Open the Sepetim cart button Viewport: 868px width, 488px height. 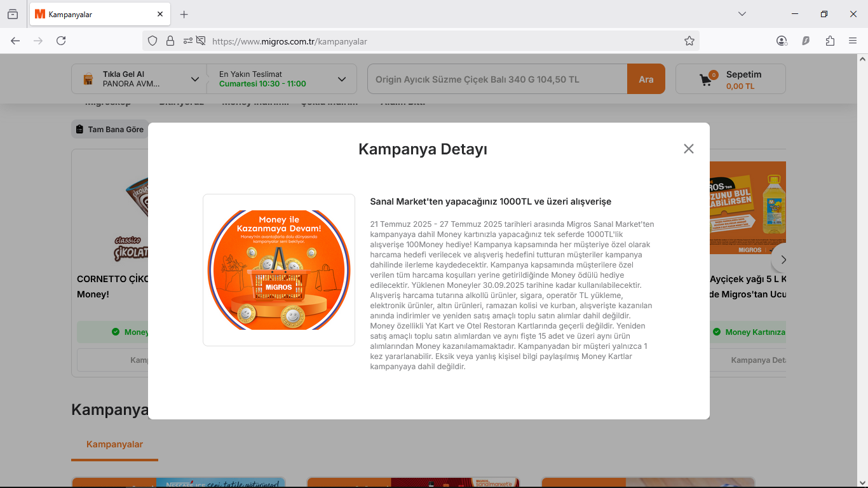[x=731, y=79]
